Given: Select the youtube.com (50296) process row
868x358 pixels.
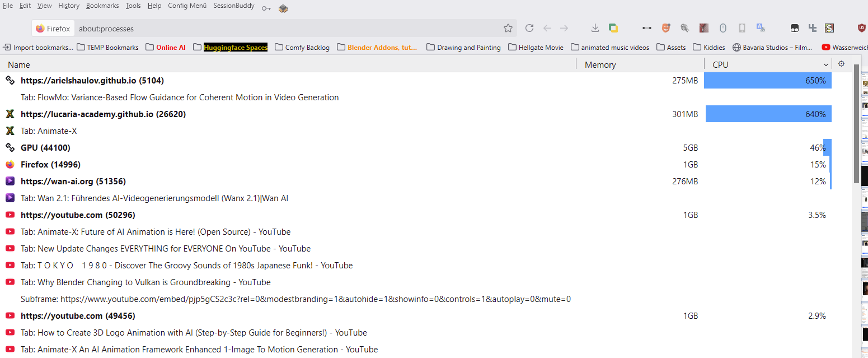Looking at the screenshot, I should tap(417, 215).
